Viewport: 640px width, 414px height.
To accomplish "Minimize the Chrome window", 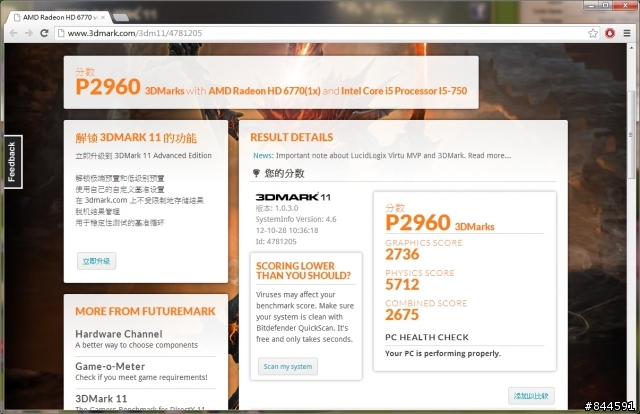I will point(591,5).
